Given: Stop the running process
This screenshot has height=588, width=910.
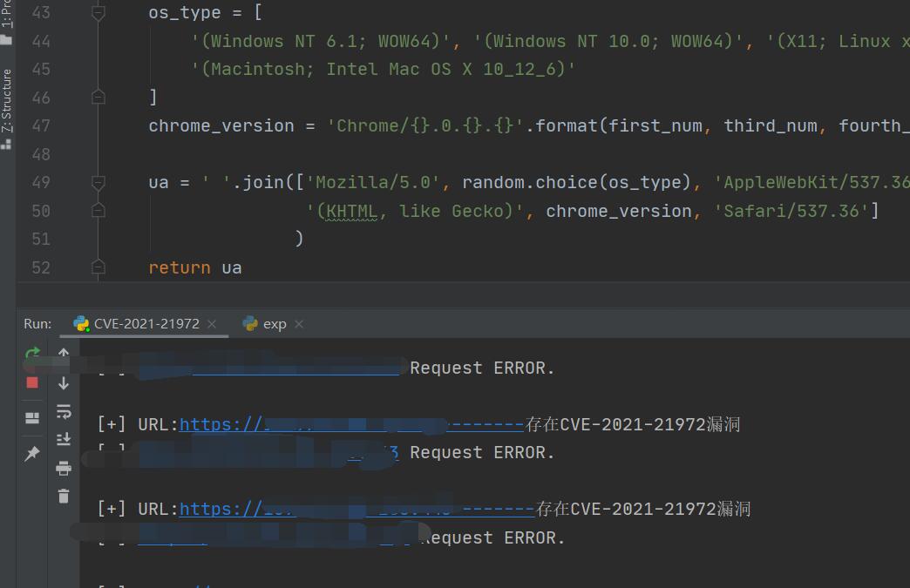Looking at the screenshot, I should [32, 382].
